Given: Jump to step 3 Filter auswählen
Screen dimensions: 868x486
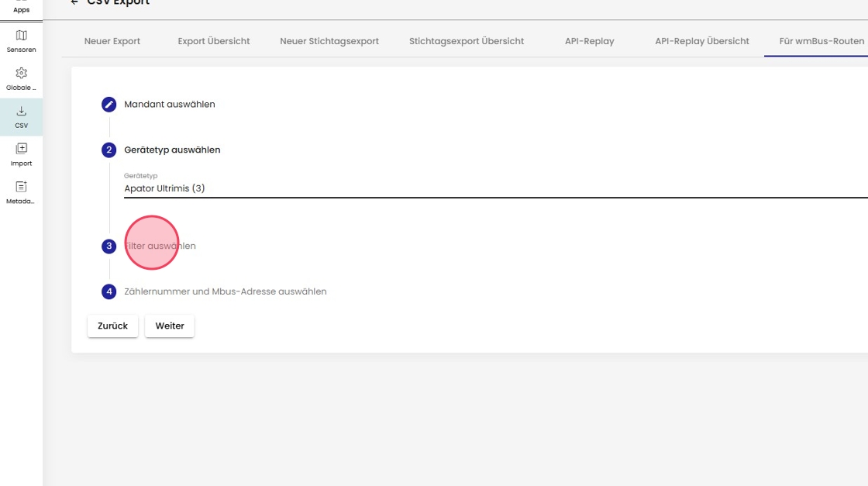Looking at the screenshot, I should point(160,246).
